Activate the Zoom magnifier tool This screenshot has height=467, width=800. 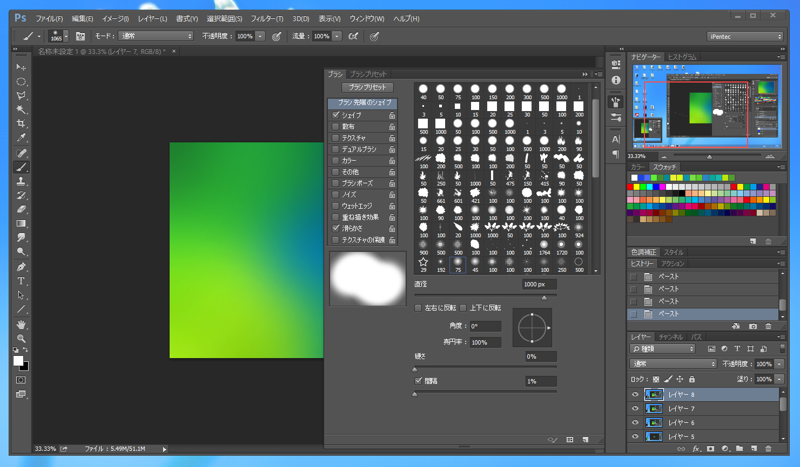(x=21, y=339)
